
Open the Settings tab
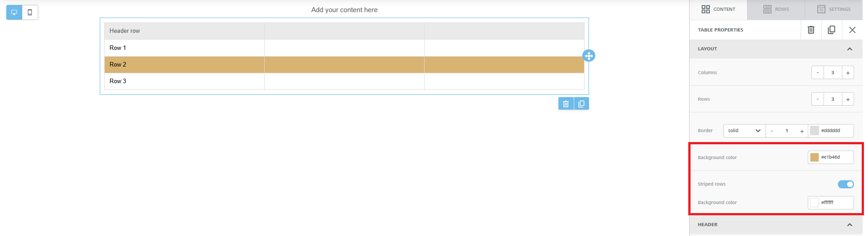tap(834, 9)
